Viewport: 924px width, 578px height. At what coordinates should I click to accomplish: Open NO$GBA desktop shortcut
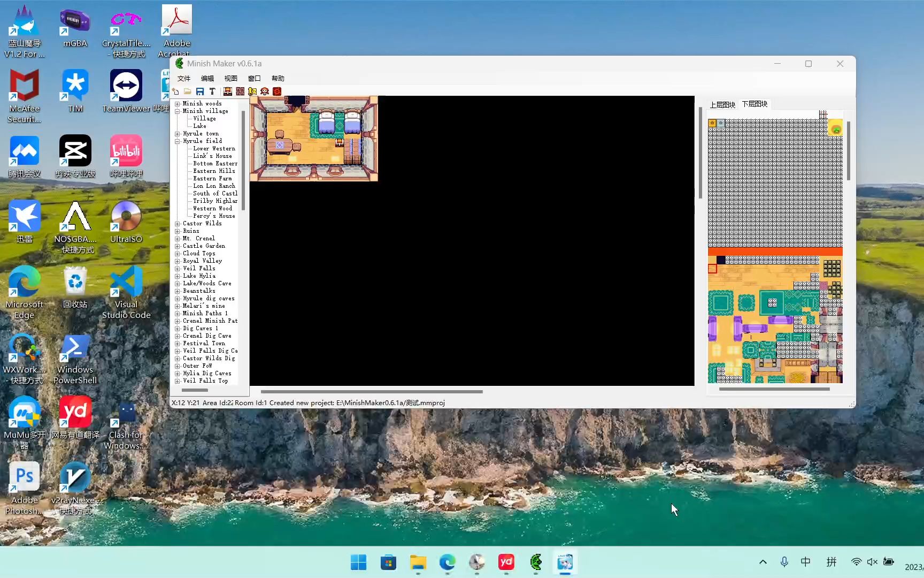pos(75,227)
